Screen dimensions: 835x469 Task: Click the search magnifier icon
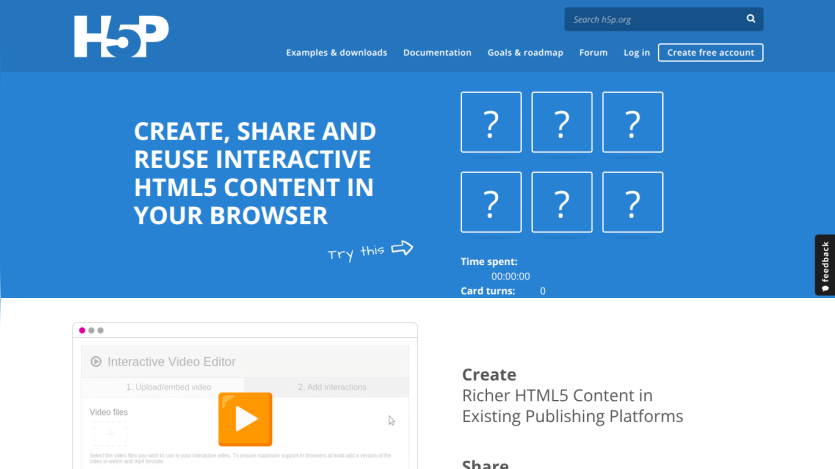click(751, 19)
